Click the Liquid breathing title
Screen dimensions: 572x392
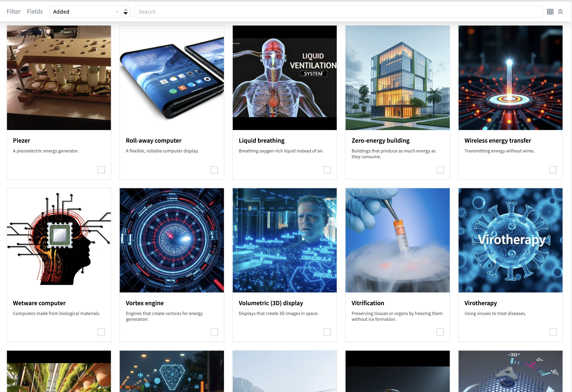pos(262,140)
